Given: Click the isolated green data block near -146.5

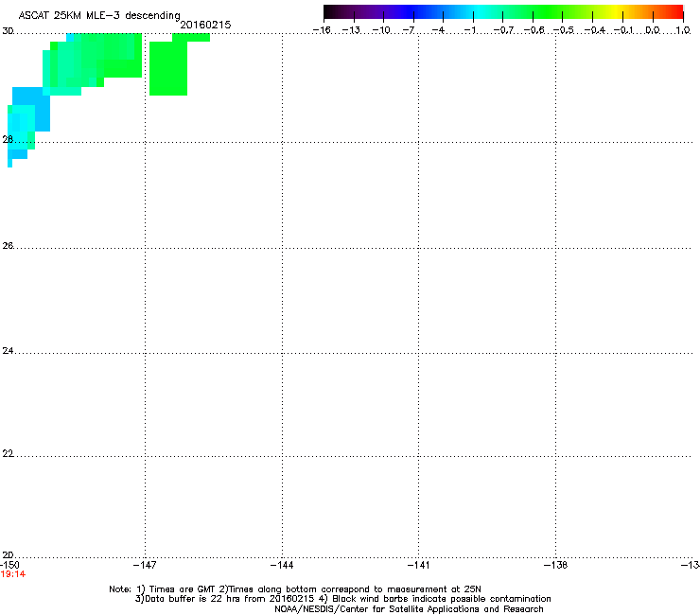Looking at the screenshot, I should point(168,68).
